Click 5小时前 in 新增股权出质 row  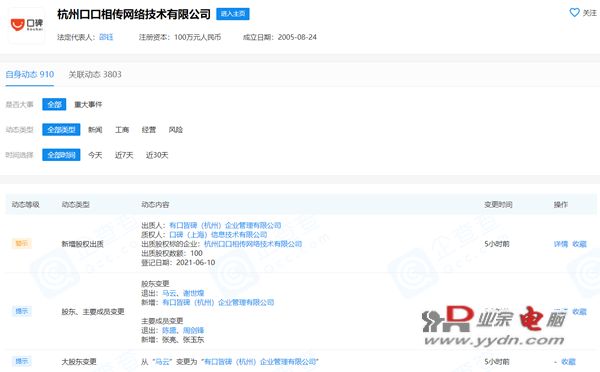pyautogui.click(x=497, y=244)
